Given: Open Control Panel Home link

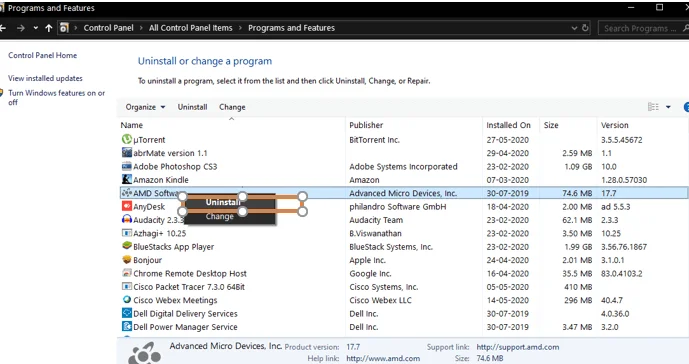Looking at the screenshot, I should pos(43,55).
